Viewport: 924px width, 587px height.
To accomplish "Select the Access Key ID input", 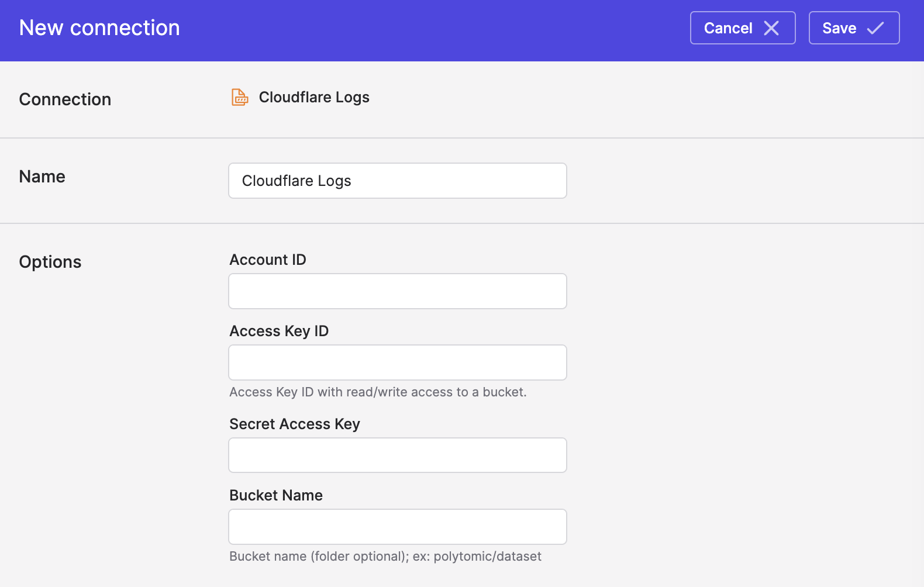I will point(398,362).
